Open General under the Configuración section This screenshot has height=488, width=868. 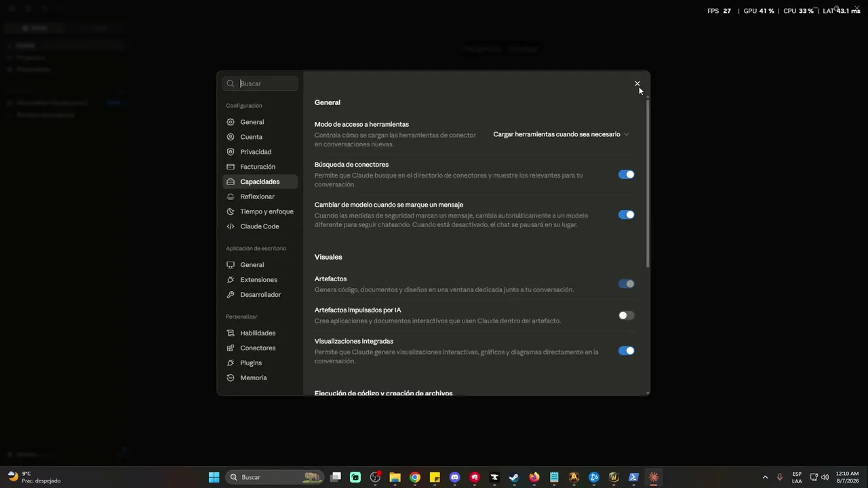tap(260, 122)
